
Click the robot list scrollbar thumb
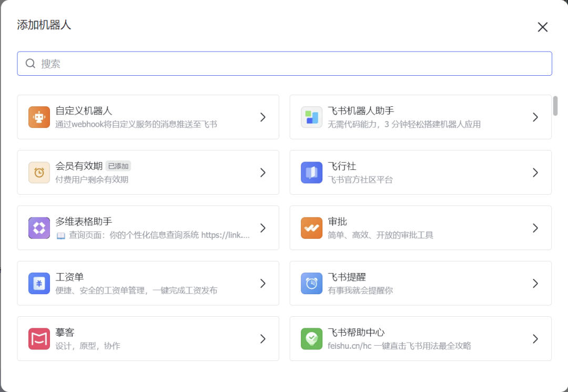coord(555,106)
